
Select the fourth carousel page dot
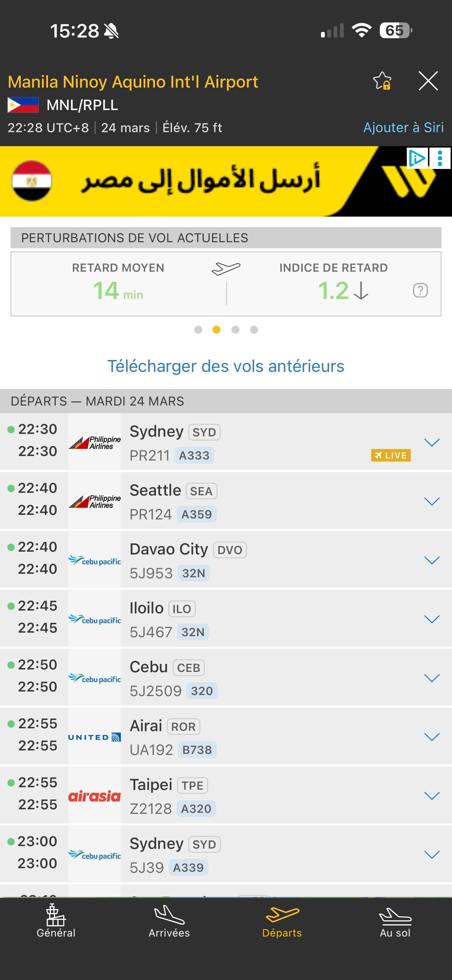tap(254, 330)
